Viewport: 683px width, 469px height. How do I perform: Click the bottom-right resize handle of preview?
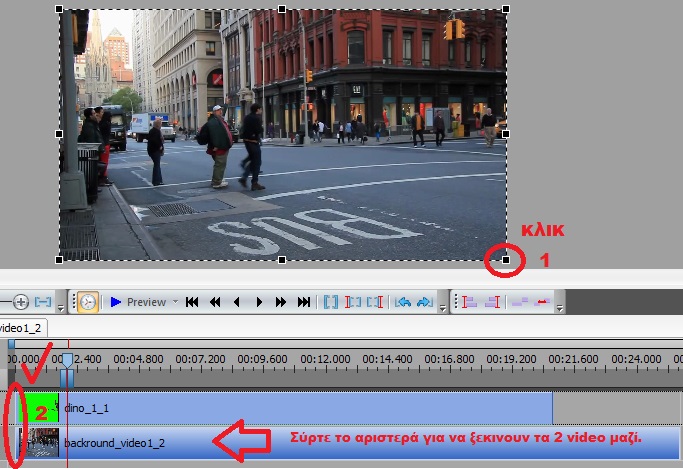click(506, 260)
